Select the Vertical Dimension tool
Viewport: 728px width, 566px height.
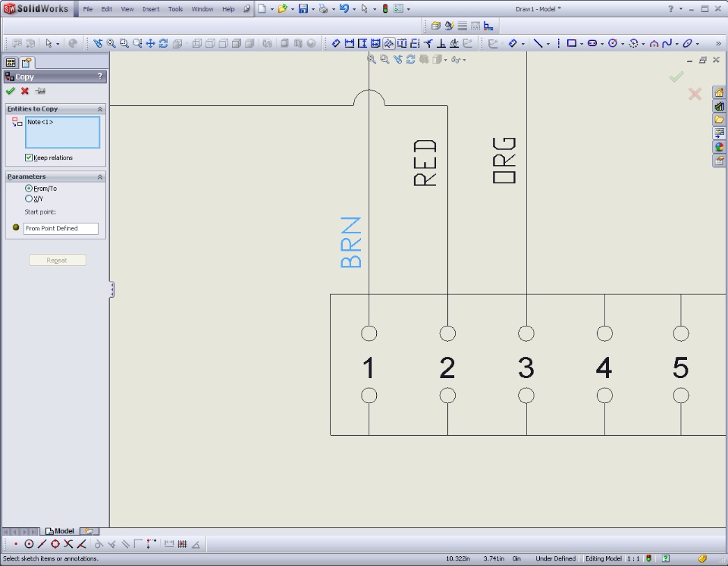[x=362, y=43]
